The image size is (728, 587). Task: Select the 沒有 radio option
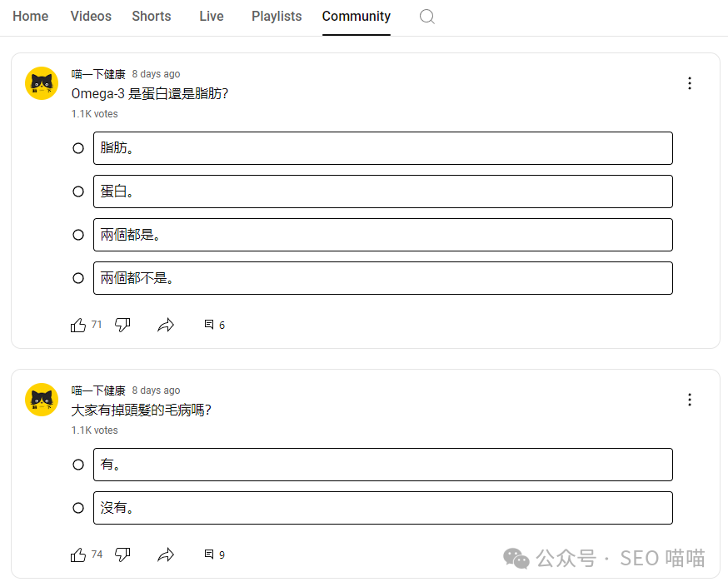click(x=78, y=508)
